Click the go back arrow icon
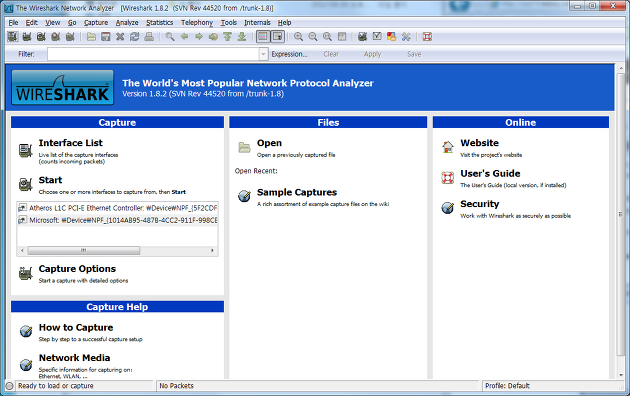This screenshot has height=396, width=630. 184,37
